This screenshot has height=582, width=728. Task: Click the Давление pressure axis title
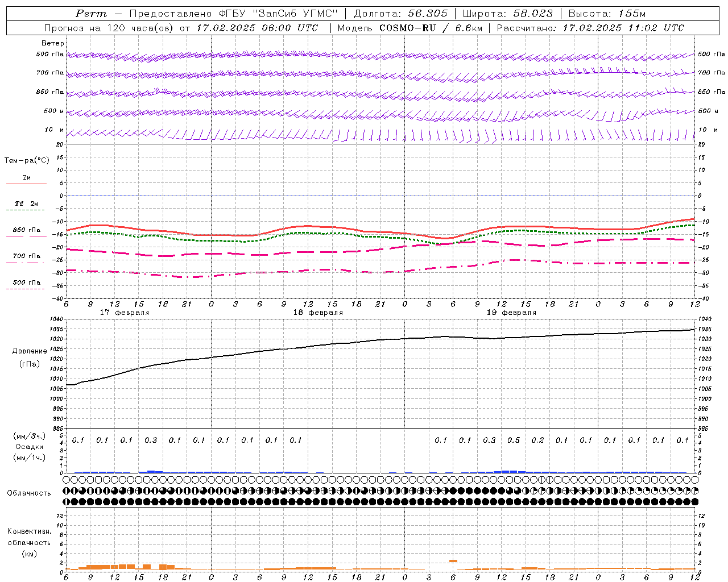tap(29, 351)
